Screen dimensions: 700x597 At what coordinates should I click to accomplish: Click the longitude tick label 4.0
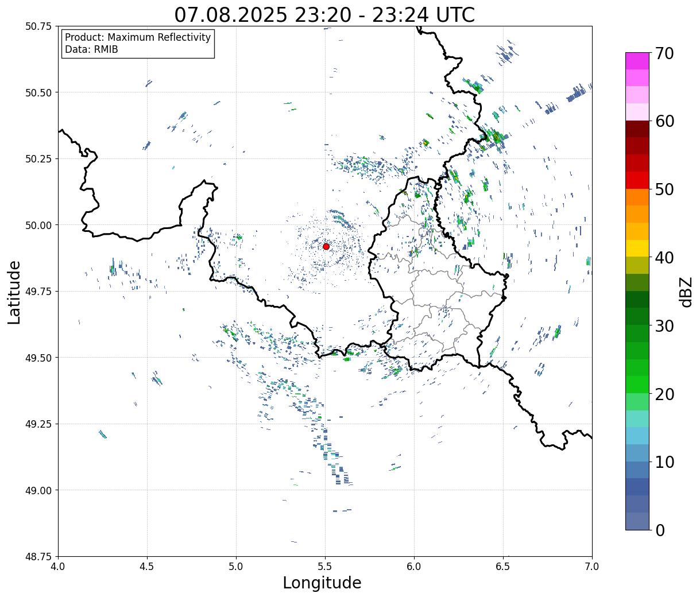[x=58, y=566]
